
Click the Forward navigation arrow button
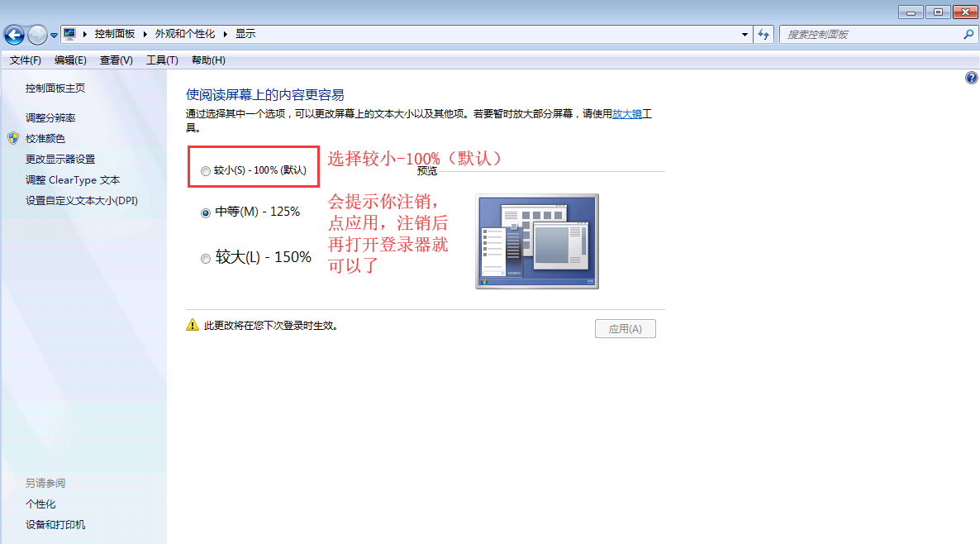pos(37,35)
